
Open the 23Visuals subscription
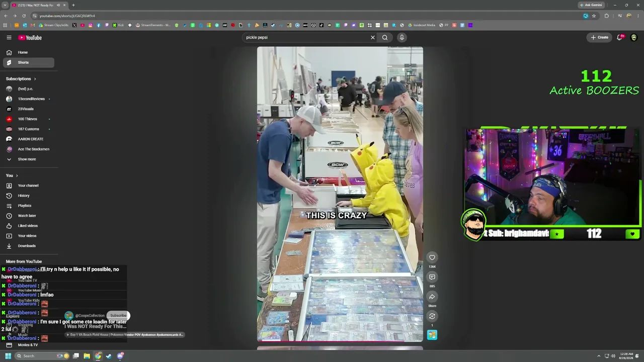point(28,109)
